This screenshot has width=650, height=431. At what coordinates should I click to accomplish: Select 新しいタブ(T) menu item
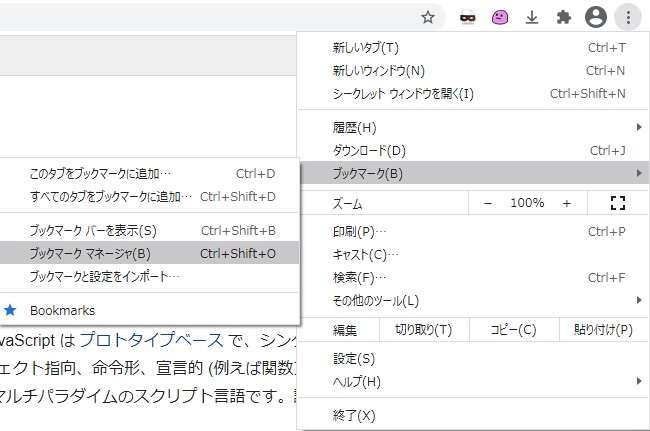pos(473,48)
